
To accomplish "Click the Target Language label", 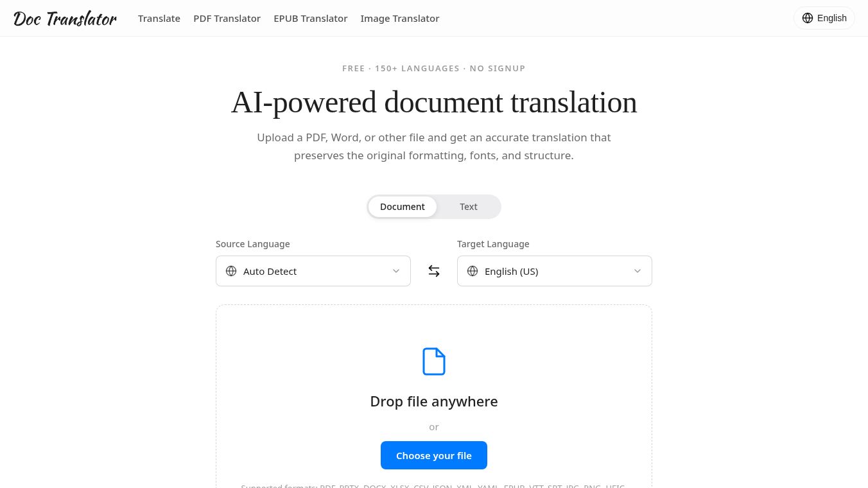I will 493,244.
